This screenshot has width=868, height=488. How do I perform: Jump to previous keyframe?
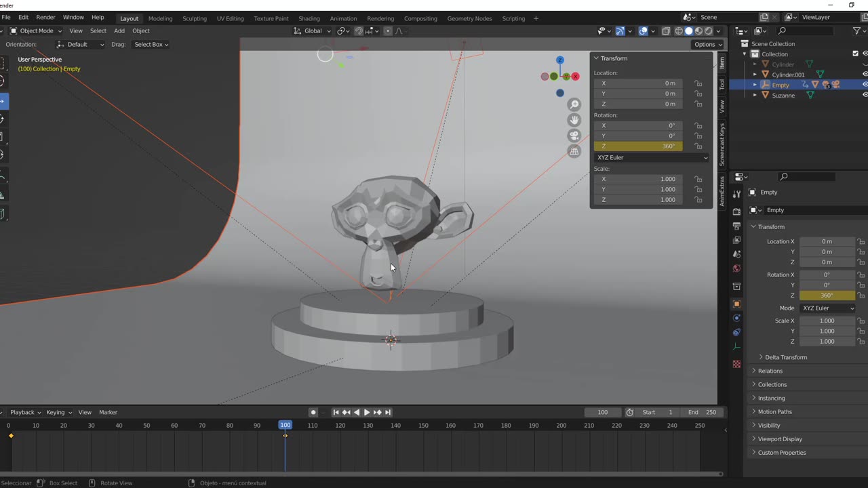(346, 412)
